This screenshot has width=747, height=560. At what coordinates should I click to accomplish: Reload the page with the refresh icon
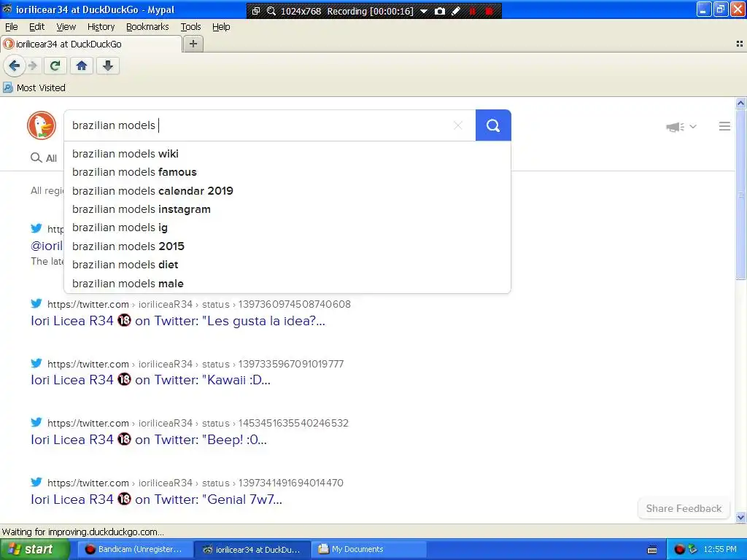coord(55,66)
